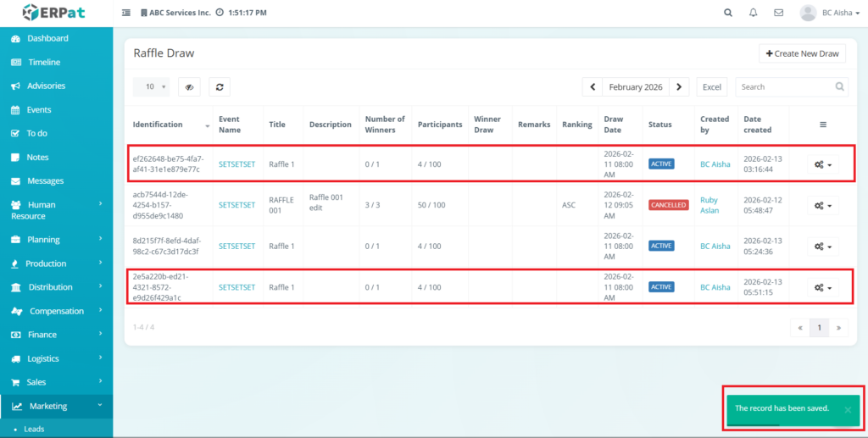Open Dashboard in the sidebar
This screenshot has width=868, height=438.
[47, 38]
